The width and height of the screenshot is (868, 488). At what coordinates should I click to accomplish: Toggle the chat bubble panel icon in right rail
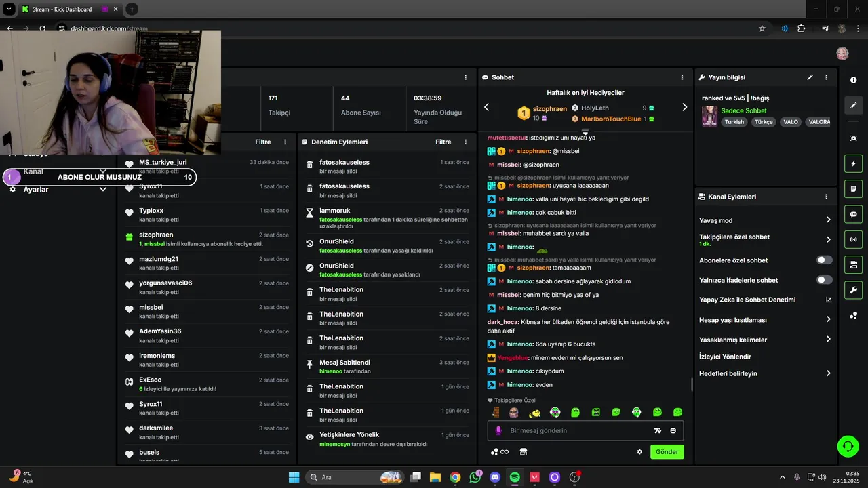pos(853,214)
